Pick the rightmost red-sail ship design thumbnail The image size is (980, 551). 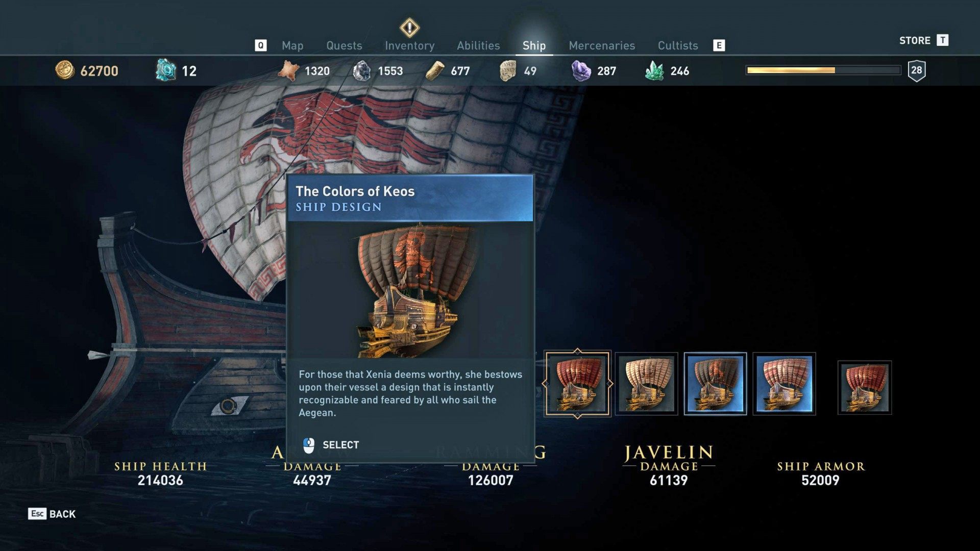(x=865, y=387)
